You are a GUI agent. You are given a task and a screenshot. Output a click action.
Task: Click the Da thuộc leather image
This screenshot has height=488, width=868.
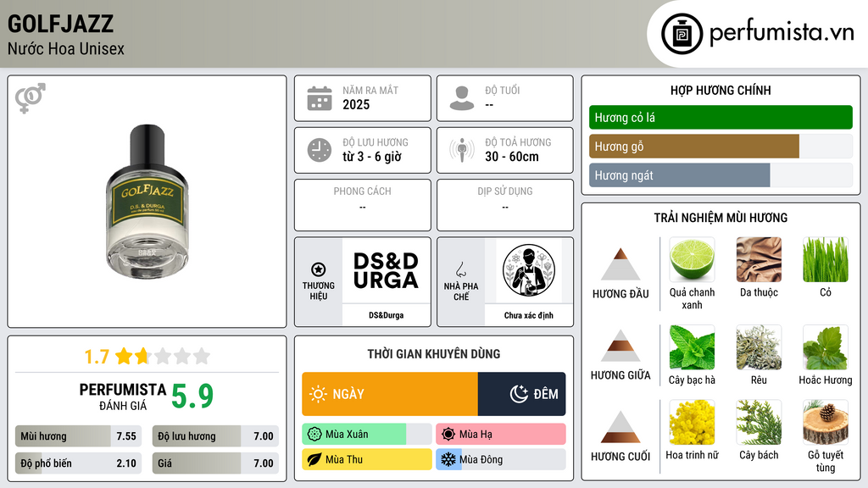click(759, 259)
